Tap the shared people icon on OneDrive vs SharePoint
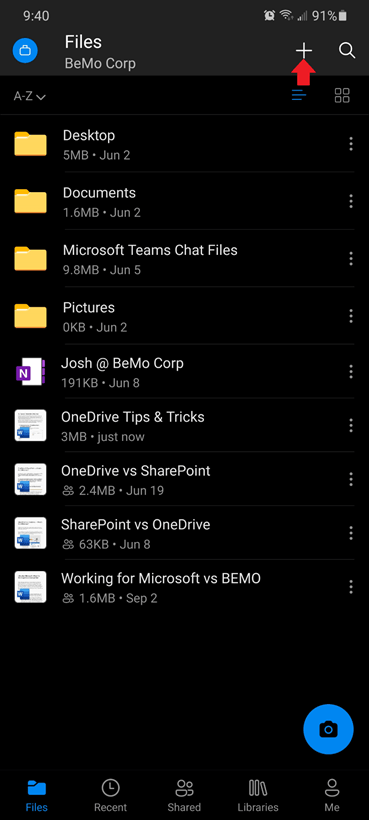 point(68,491)
